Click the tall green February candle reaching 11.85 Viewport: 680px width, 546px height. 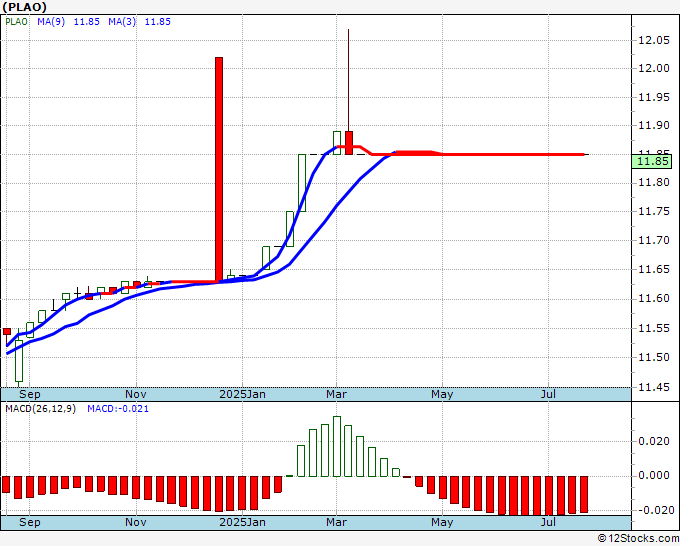[x=302, y=183]
